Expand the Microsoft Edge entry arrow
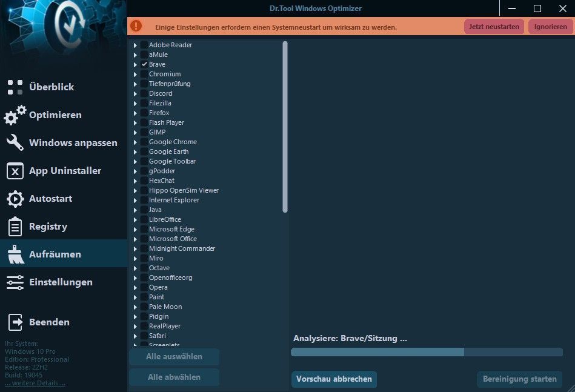Screen dimensions: 575x392 (x=135, y=229)
